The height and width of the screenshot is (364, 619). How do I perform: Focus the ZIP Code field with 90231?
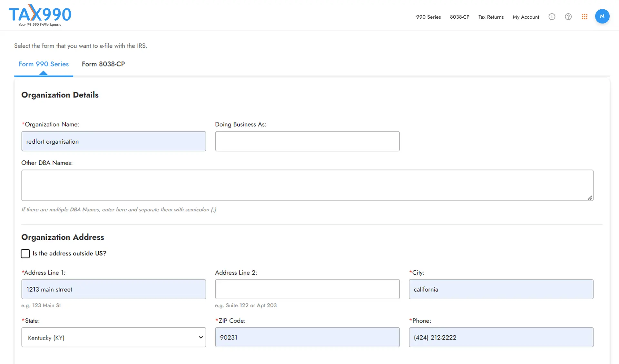pos(307,337)
